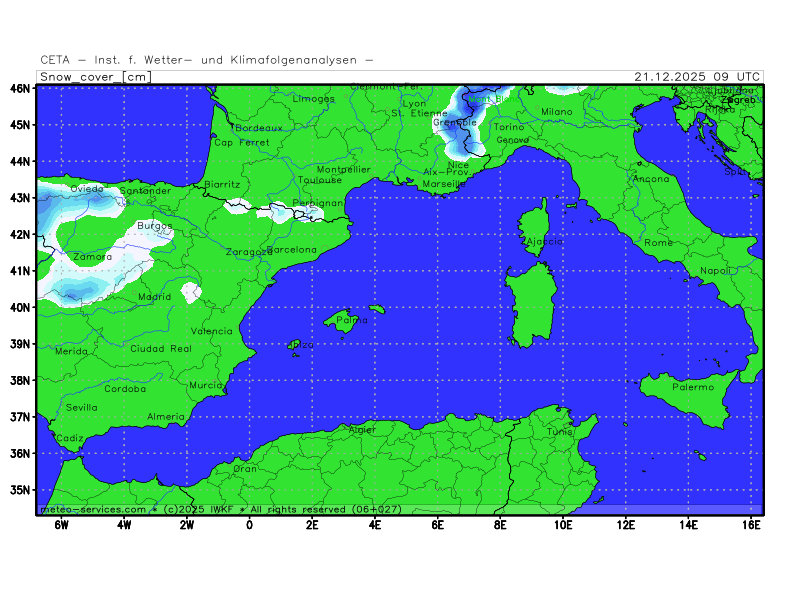Viewport: 800px width, 600px height.
Task: Click the Snow_cover [cm] title text
Action: pos(96,77)
